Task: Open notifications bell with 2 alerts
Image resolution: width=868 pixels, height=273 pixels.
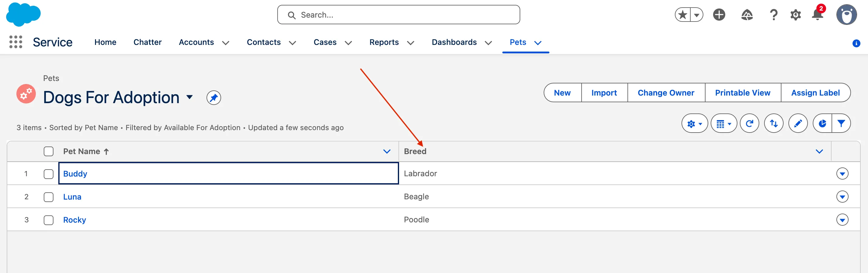Action: coord(817,15)
